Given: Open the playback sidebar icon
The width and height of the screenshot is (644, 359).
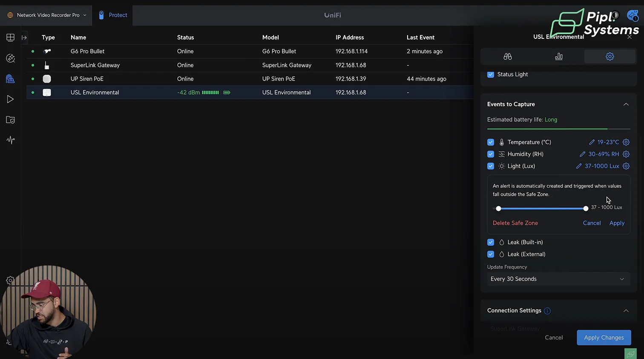Looking at the screenshot, I should [x=10, y=99].
